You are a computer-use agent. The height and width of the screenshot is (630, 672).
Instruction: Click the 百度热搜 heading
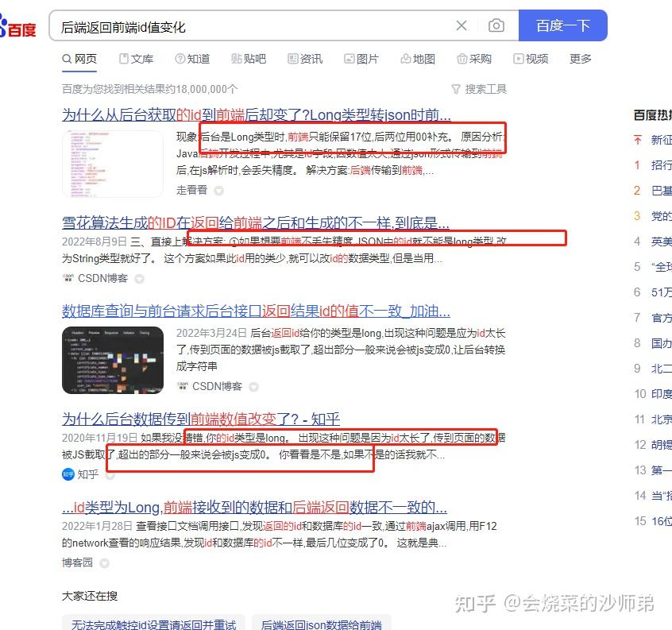[x=653, y=115]
